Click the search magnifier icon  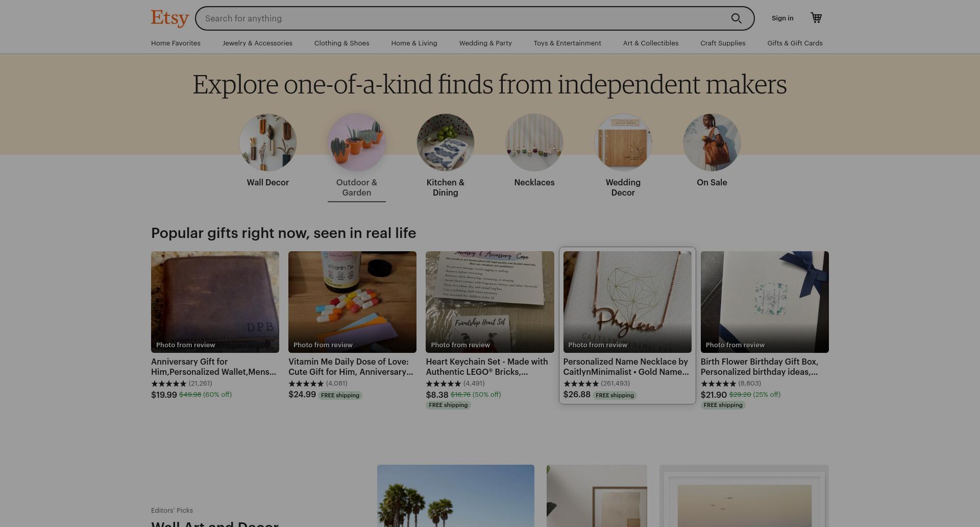pyautogui.click(x=736, y=18)
